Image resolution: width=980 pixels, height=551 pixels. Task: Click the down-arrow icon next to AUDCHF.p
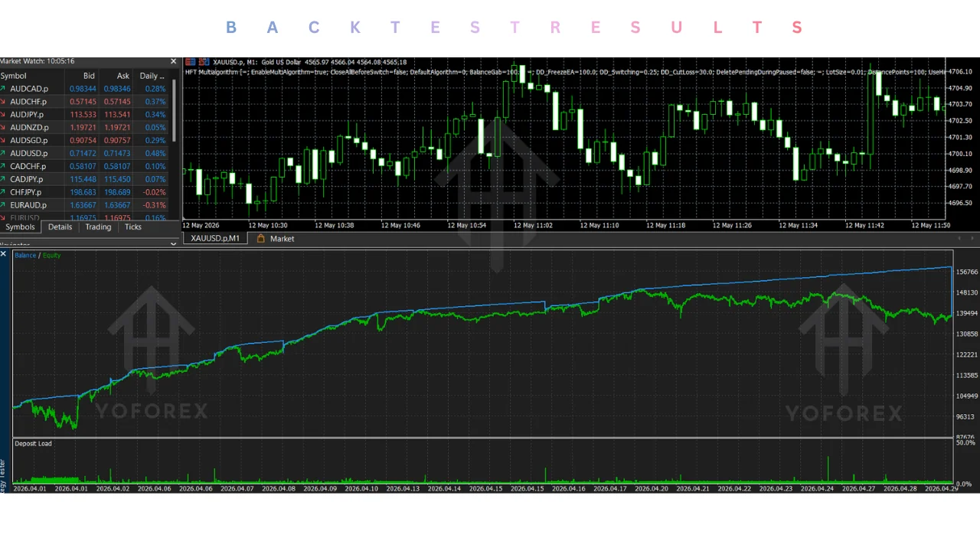click(3, 102)
